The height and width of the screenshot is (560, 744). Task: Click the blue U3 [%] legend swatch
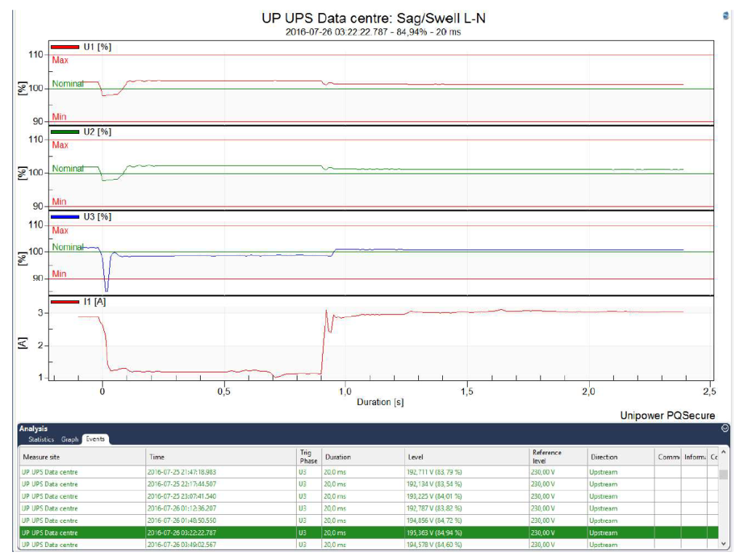[65, 217]
